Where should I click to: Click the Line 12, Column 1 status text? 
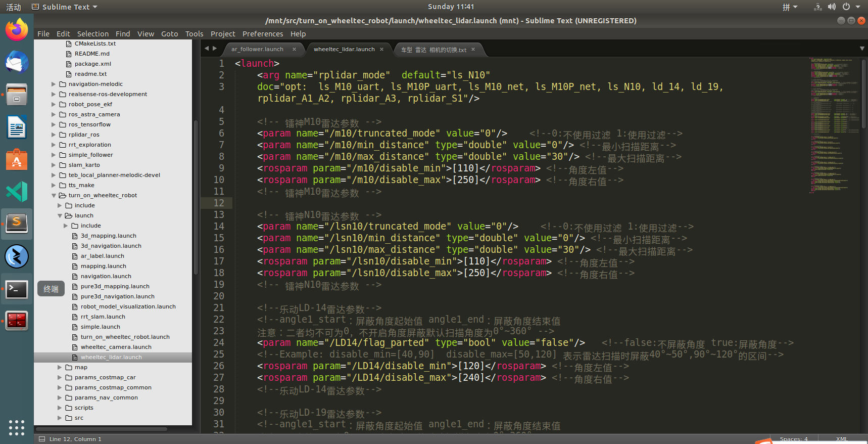point(76,439)
